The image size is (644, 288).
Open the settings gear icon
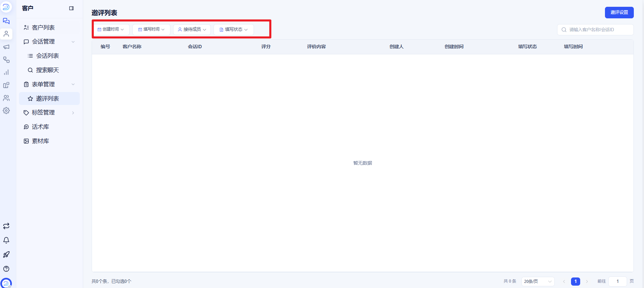6,111
